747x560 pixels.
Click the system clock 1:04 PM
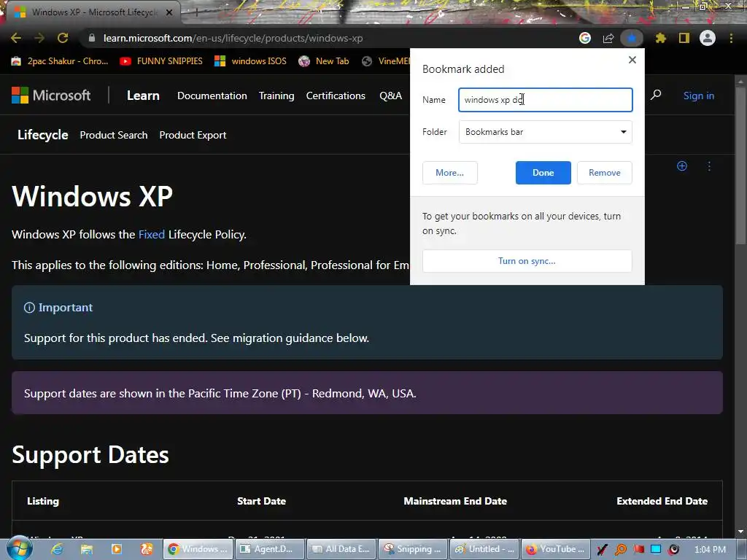pos(710,550)
